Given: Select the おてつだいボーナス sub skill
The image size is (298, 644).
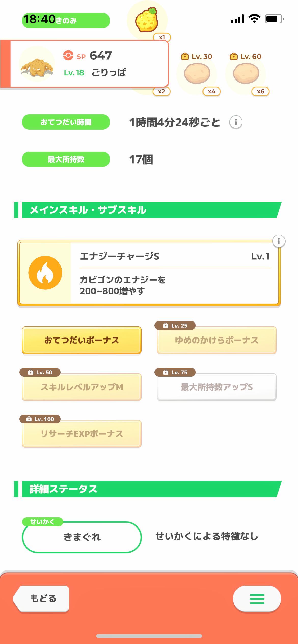Looking at the screenshot, I should [x=82, y=340].
